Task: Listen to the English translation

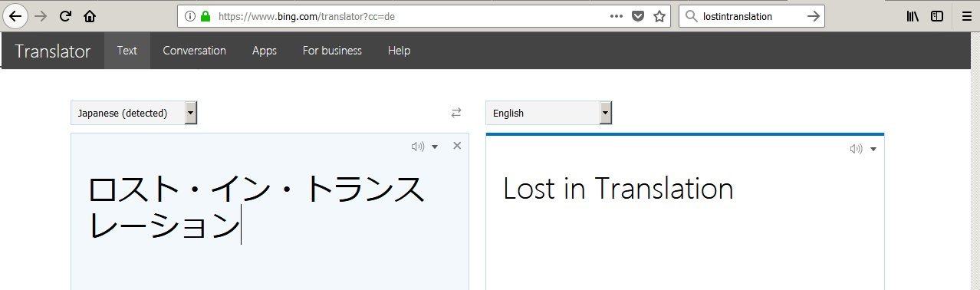Action: (856, 149)
